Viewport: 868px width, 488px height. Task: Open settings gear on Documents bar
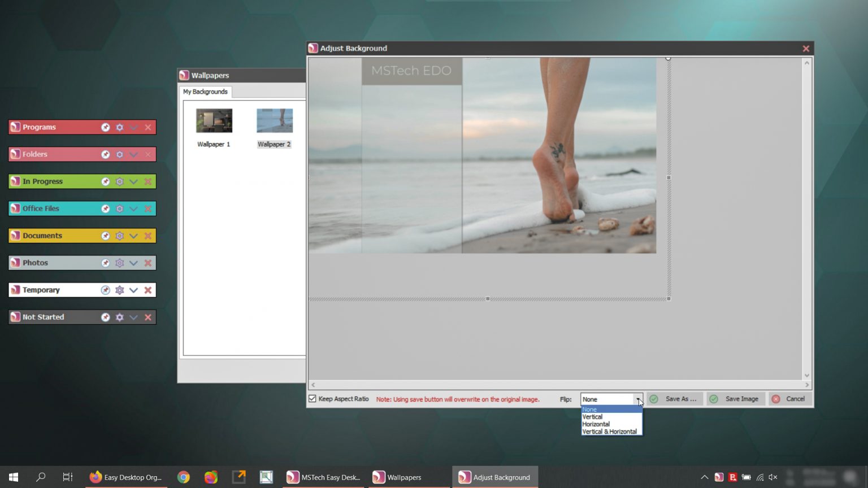(x=120, y=236)
